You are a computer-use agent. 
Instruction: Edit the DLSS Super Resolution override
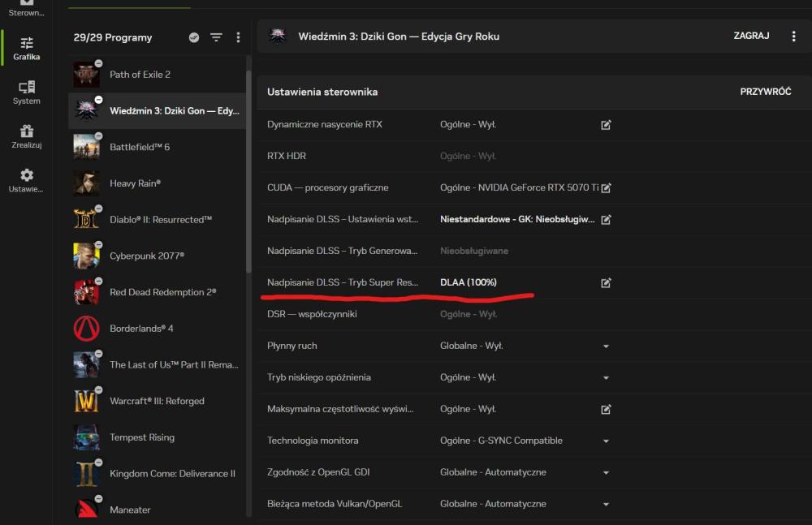point(606,282)
